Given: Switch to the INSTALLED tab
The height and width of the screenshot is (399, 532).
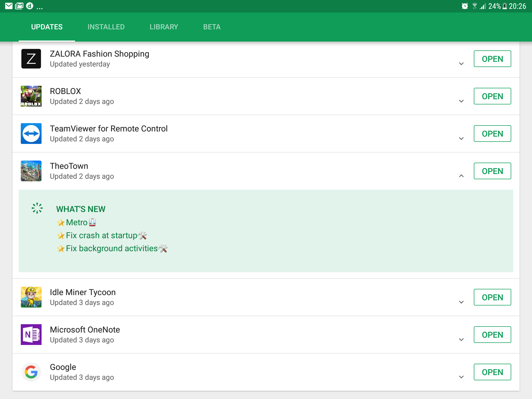Looking at the screenshot, I should click(106, 27).
